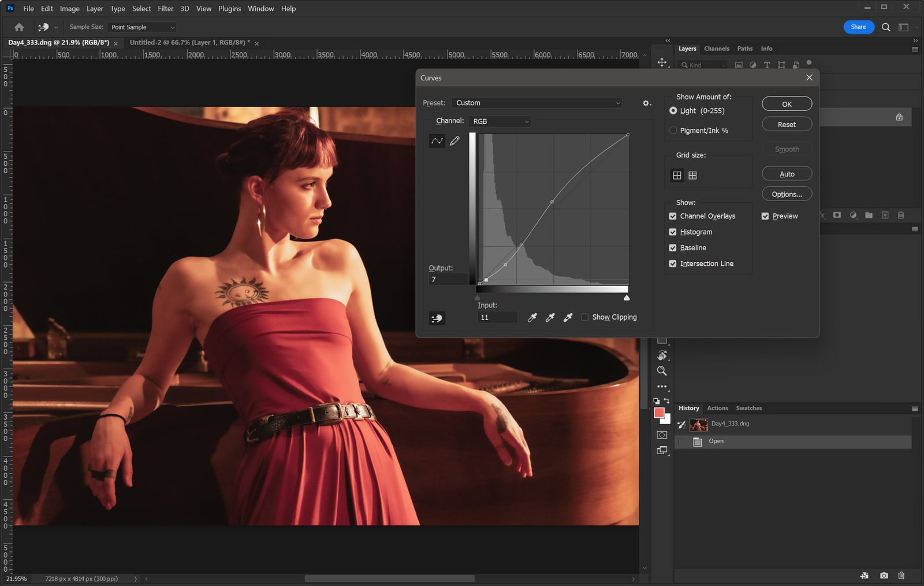The height and width of the screenshot is (586, 924).
Task: Select the pencil tool to draw the curve
Action: click(x=455, y=140)
